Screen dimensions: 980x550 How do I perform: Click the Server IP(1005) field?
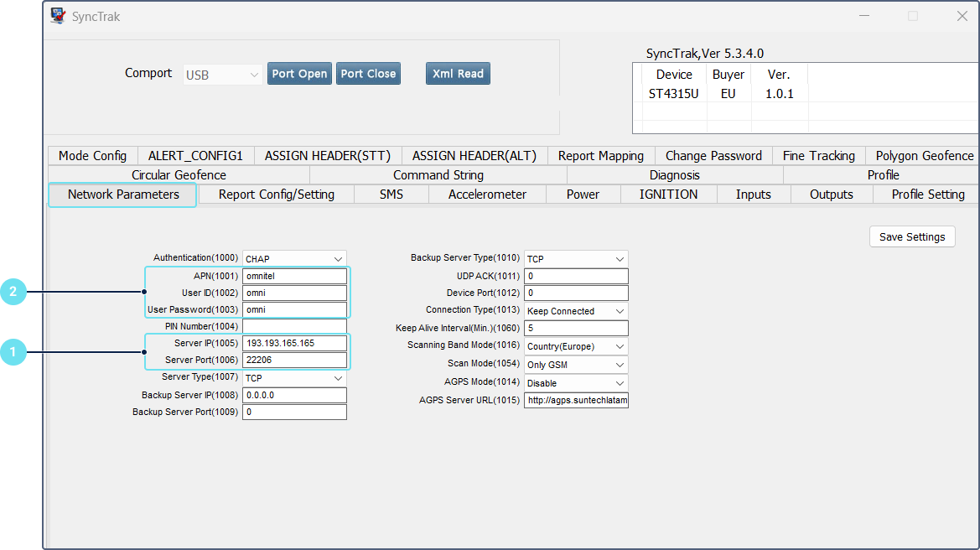click(294, 343)
